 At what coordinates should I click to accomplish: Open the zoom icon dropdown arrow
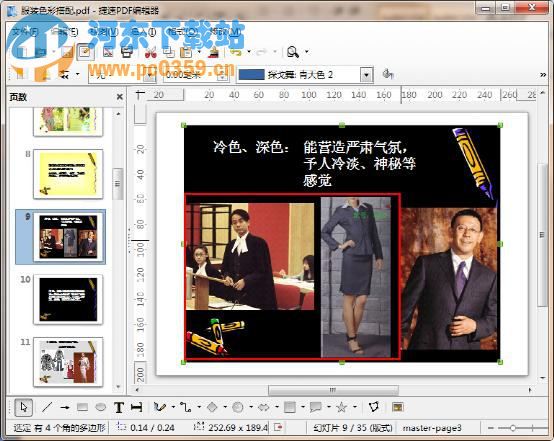[307, 52]
